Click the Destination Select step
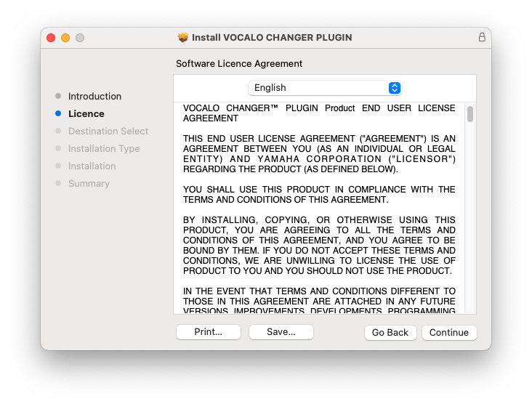This screenshot has width=532, height=404. click(108, 132)
